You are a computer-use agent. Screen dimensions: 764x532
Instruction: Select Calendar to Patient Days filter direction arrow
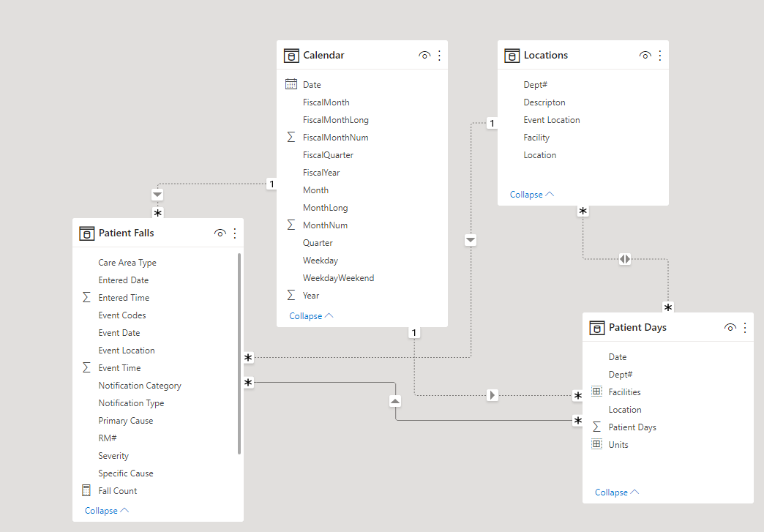pyautogui.click(x=492, y=395)
